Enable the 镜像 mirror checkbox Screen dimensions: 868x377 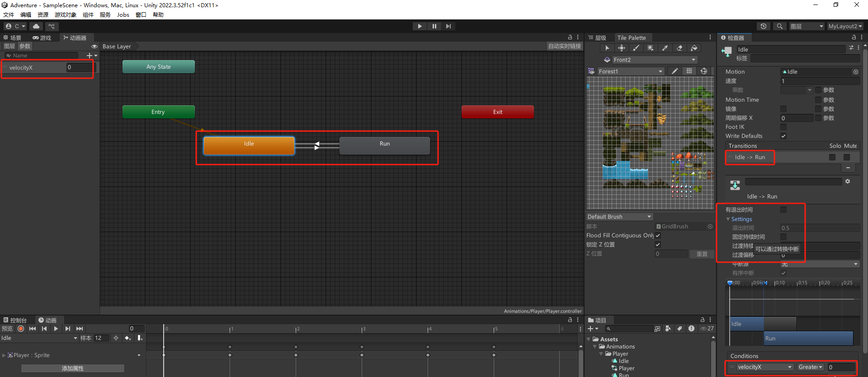click(783, 109)
